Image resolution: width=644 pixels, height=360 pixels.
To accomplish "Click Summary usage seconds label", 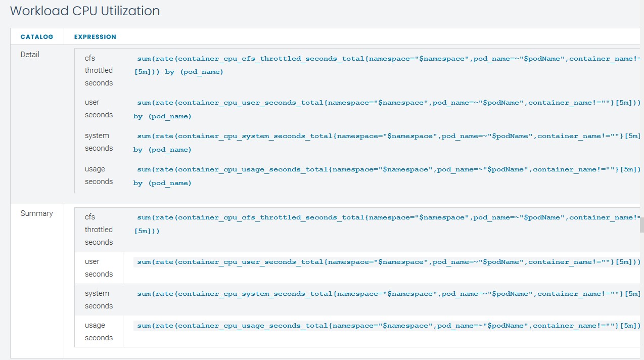I will [x=99, y=331].
